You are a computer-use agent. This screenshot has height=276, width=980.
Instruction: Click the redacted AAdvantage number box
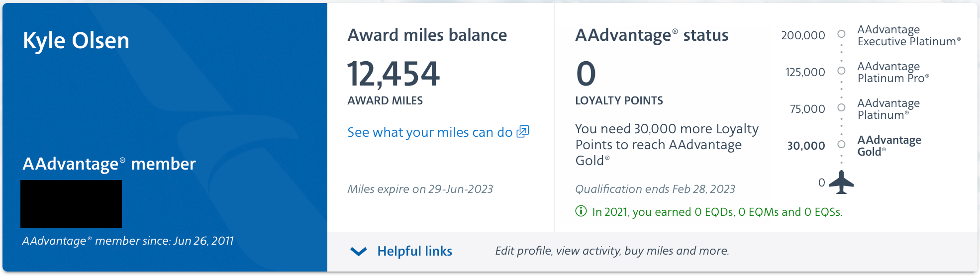pos(71,204)
